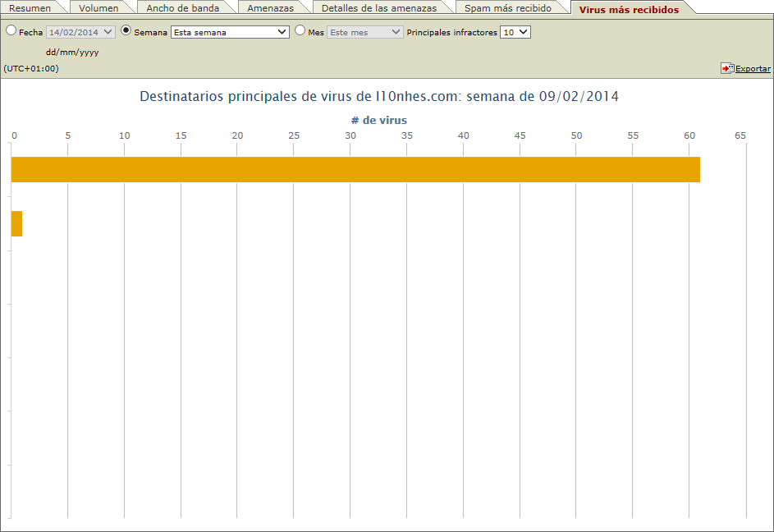Click the Exportar export icon
This screenshot has height=532, width=774.
coord(726,68)
